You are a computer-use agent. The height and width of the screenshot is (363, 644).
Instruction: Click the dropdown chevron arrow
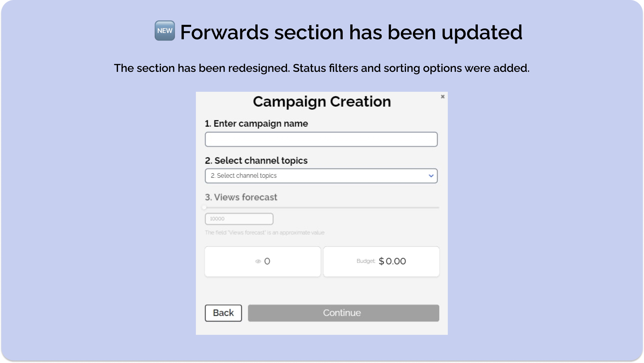(x=431, y=176)
